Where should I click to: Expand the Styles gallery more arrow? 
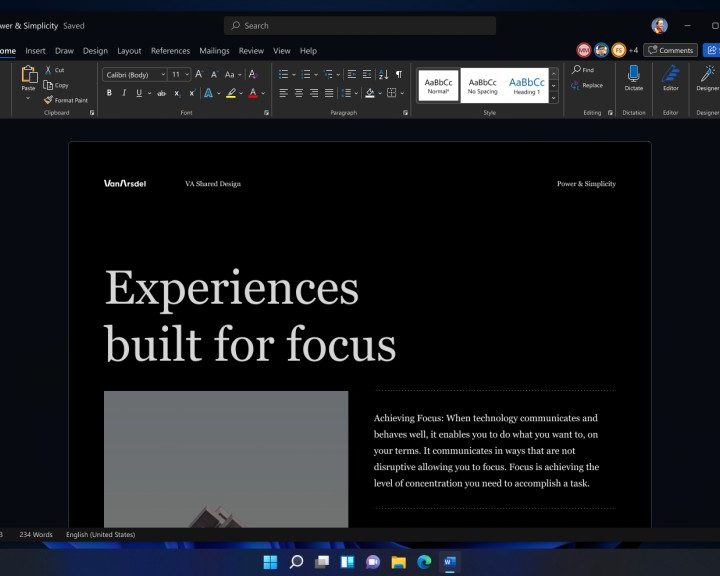[554, 98]
